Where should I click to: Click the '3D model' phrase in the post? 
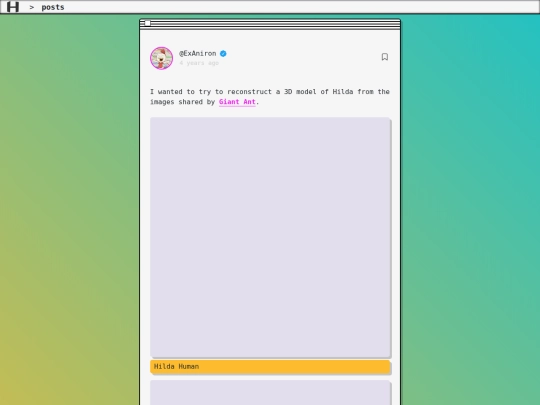click(300, 92)
